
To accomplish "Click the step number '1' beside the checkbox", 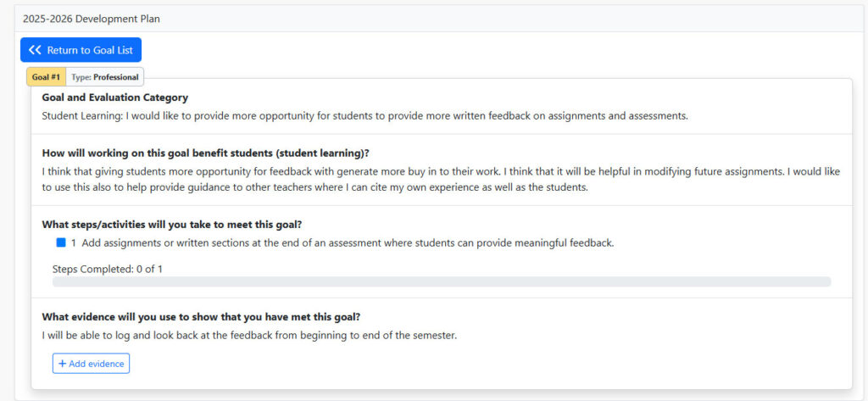I will 74,243.
